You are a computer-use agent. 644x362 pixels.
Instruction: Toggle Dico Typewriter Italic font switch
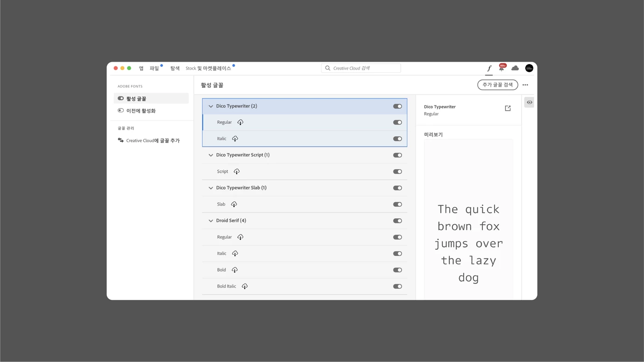click(x=397, y=139)
